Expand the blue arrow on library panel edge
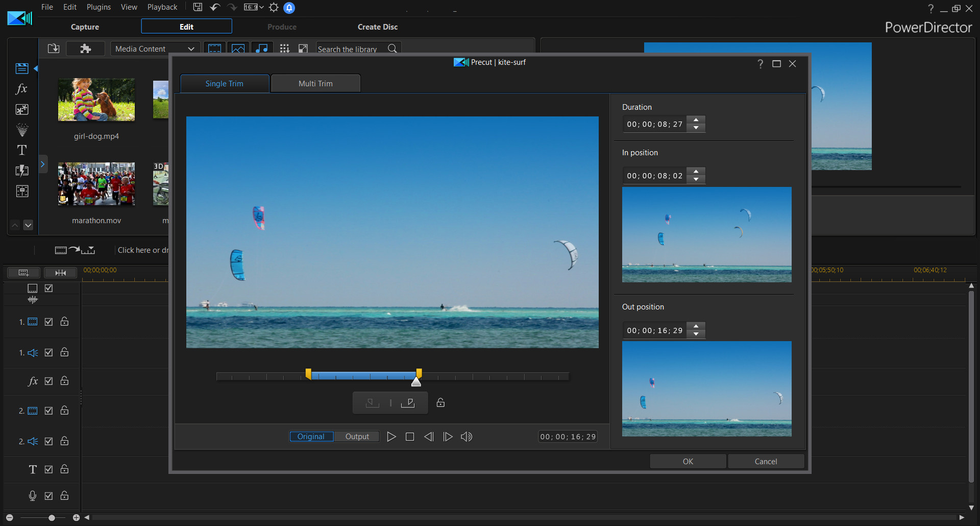The image size is (980, 526). 43,164
